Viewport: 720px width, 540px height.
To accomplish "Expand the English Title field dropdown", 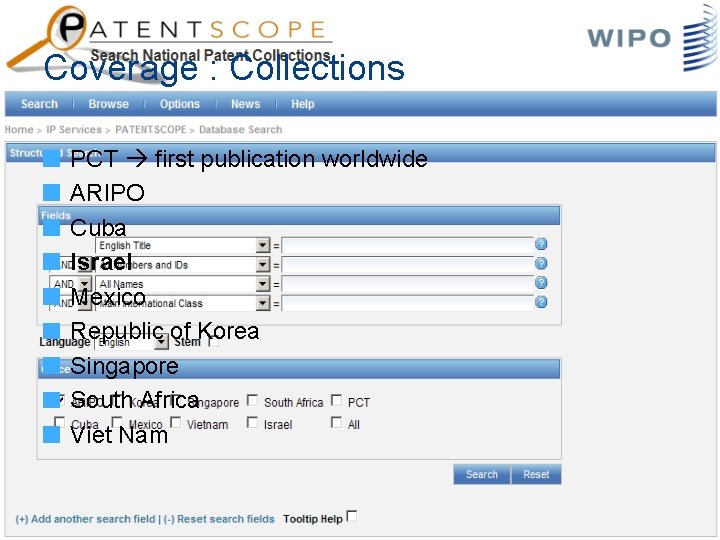I will coord(263,245).
